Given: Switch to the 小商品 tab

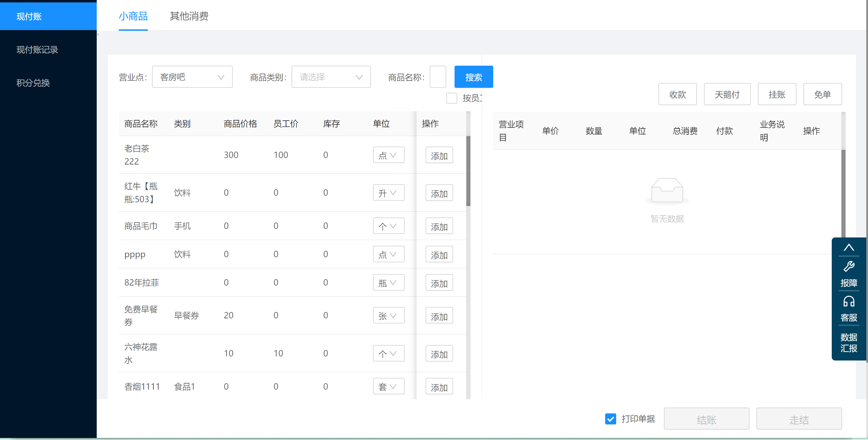Looking at the screenshot, I should [x=133, y=16].
